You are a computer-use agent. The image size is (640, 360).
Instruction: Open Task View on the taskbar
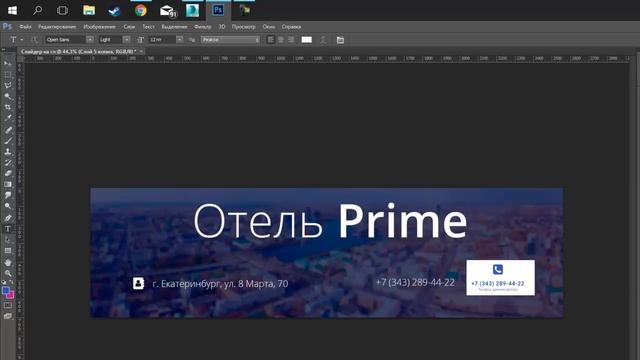click(x=62, y=10)
